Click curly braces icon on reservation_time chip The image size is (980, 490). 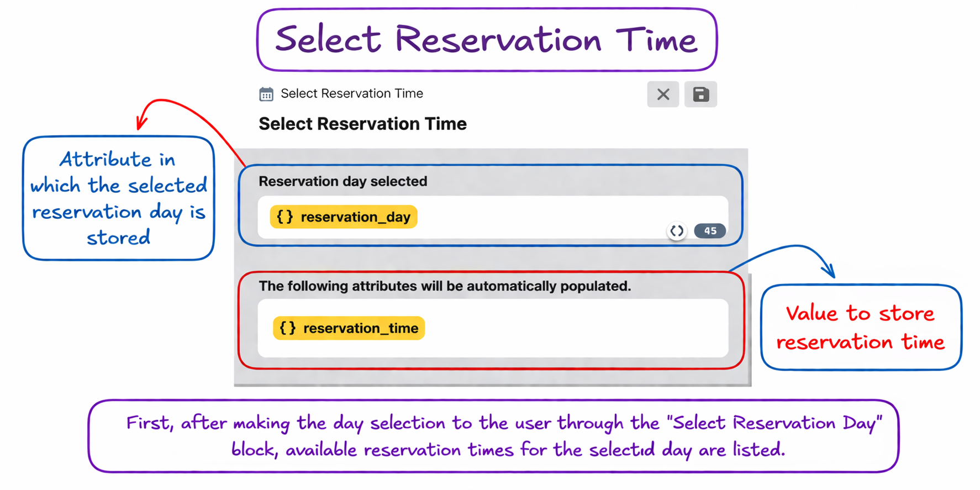288,328
